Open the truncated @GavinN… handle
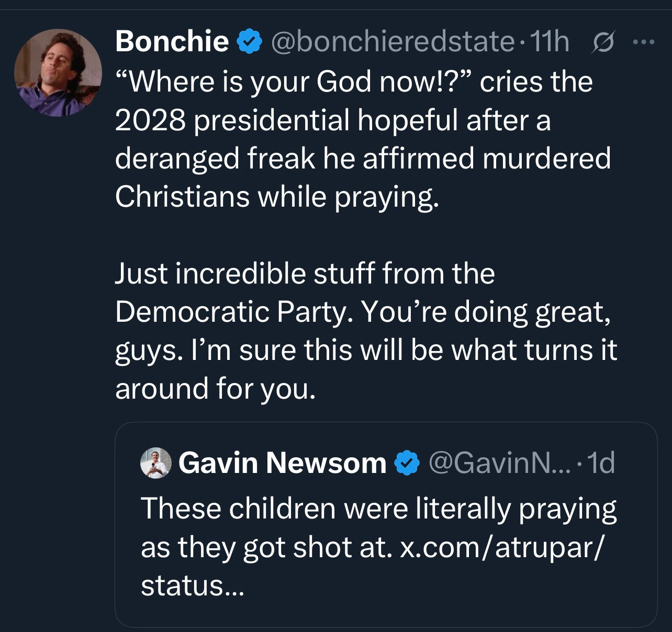Screen dimensions: 672x632 point(500,463)
